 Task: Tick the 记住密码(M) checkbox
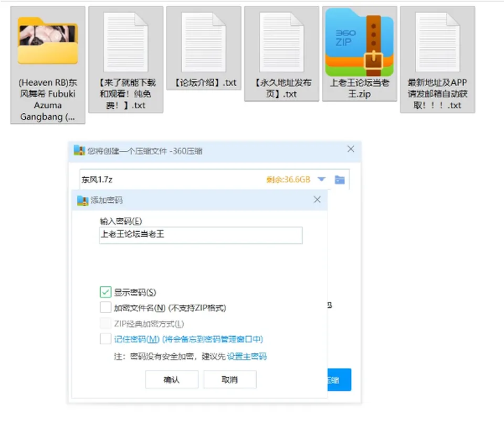[x=106, y=339]
